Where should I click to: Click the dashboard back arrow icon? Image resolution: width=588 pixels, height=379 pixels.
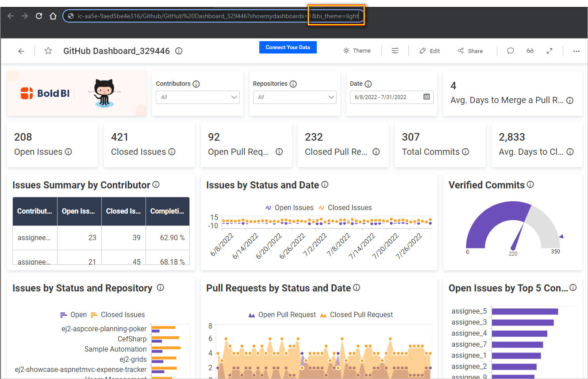pos(21,51)
